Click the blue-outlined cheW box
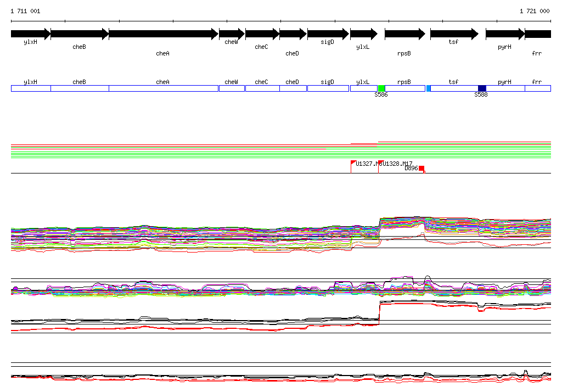This screenshot has height=392, width=562. pyautogui.click(x=232, y=88)
